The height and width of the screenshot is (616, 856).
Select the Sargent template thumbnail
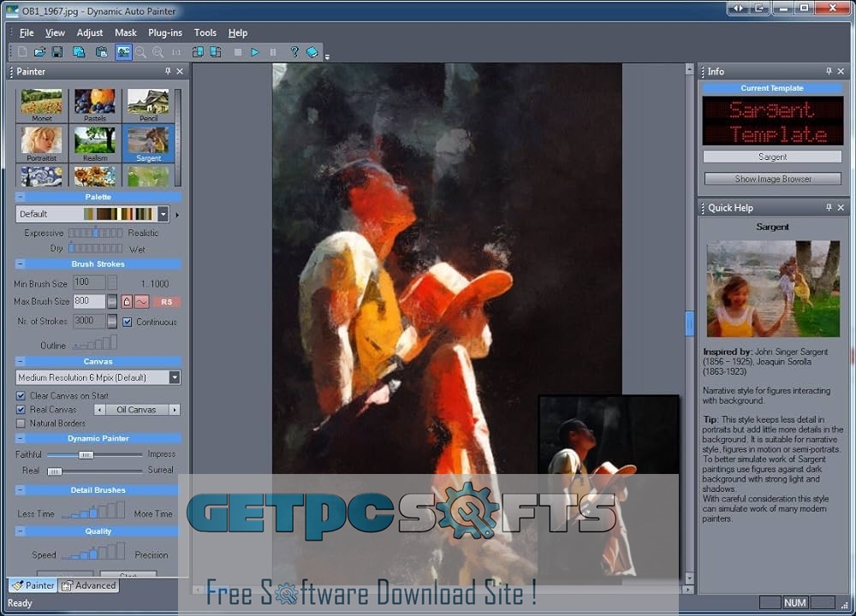(x=148, y=144)
